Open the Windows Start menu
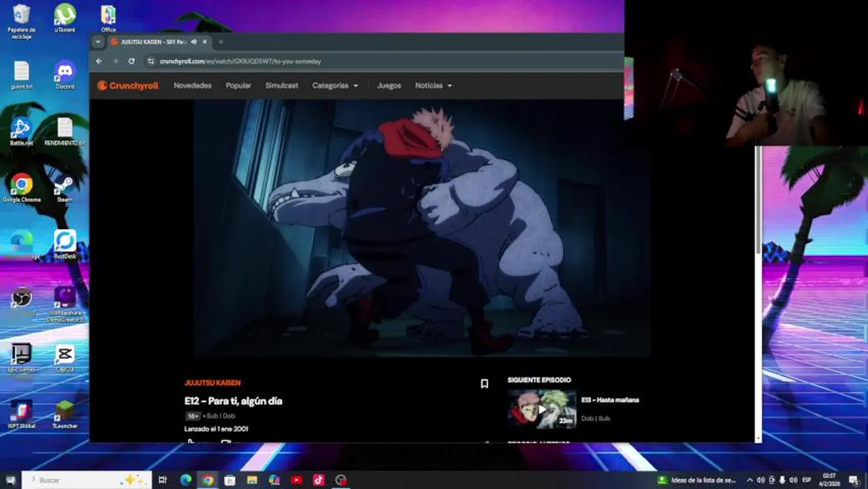This screenshot has height=489, width=868. [10, 480]
